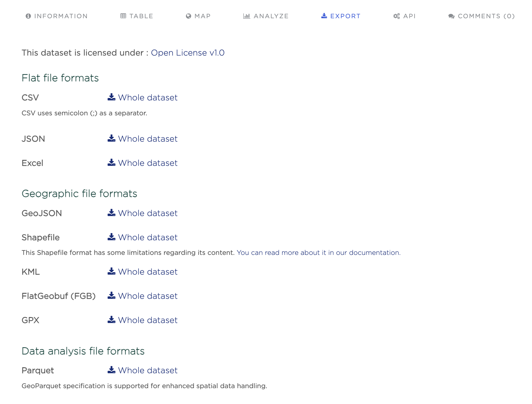
Task: View the Comments (0) tab
Action: 482,16
